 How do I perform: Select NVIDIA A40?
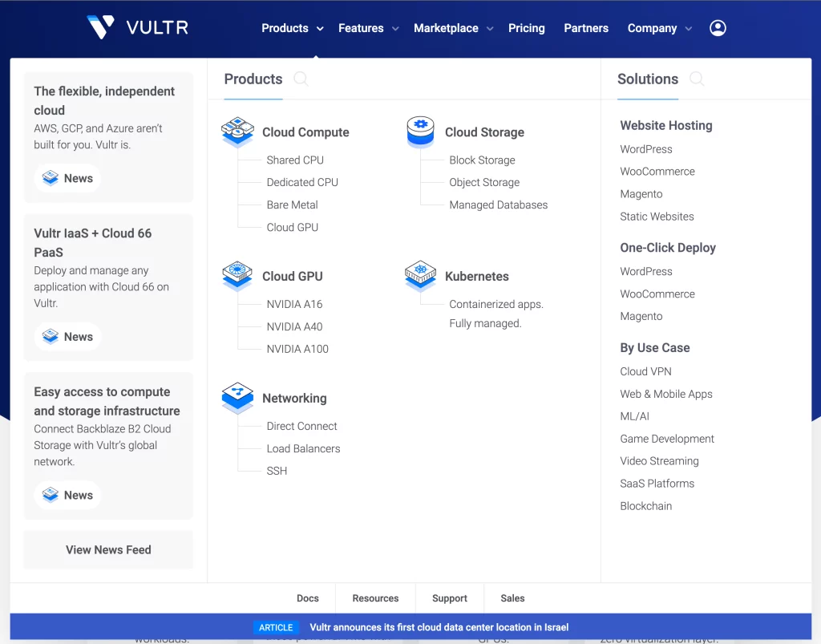(x=295, y=326)
